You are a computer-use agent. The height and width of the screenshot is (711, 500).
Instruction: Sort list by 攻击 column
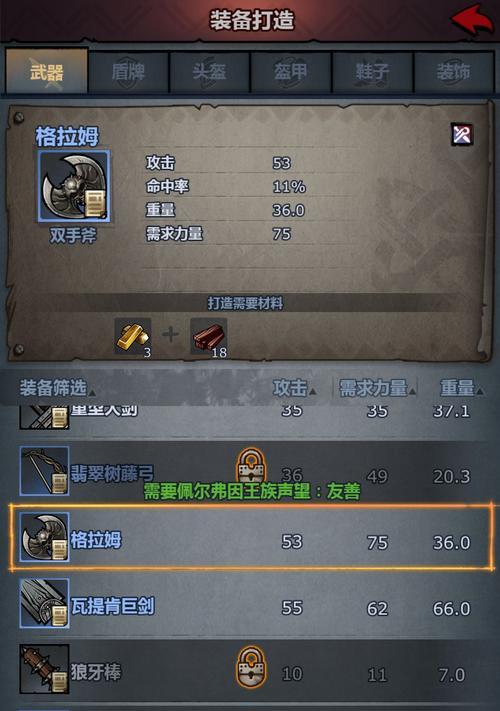(x=295, y=388)
